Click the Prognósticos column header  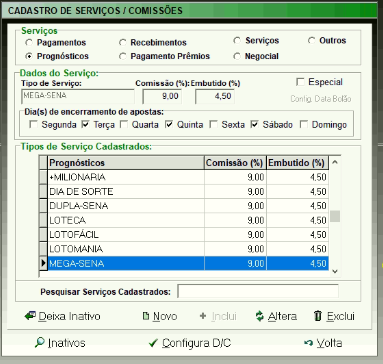126,163
